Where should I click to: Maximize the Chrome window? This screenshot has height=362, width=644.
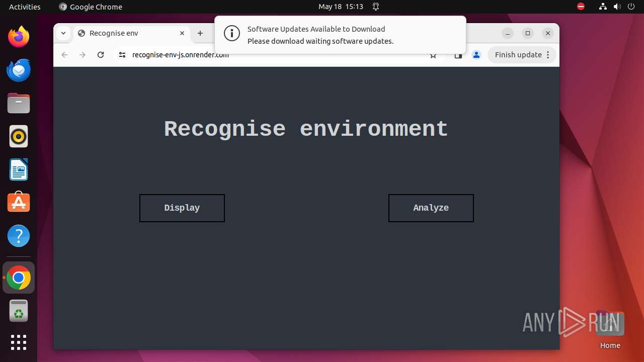click(528, 33)
